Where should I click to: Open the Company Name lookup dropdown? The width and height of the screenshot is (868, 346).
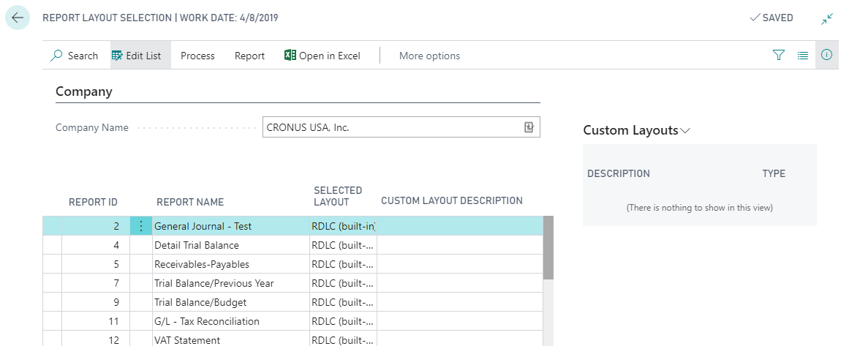tap(529, 127)
